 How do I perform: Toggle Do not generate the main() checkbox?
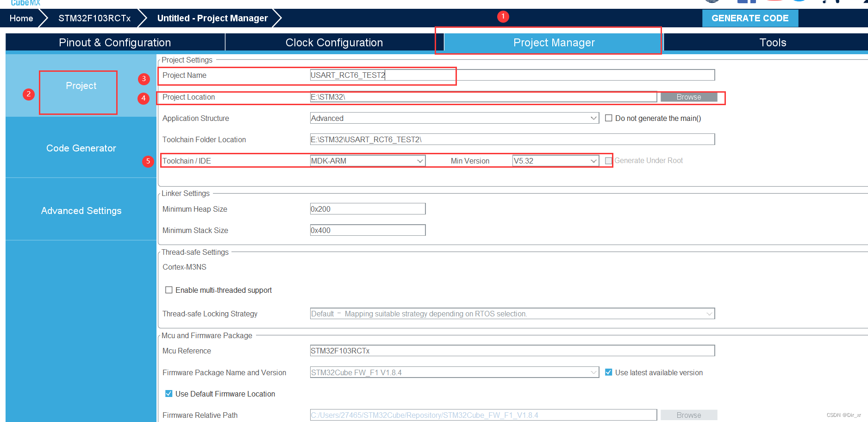click(609, 118)
